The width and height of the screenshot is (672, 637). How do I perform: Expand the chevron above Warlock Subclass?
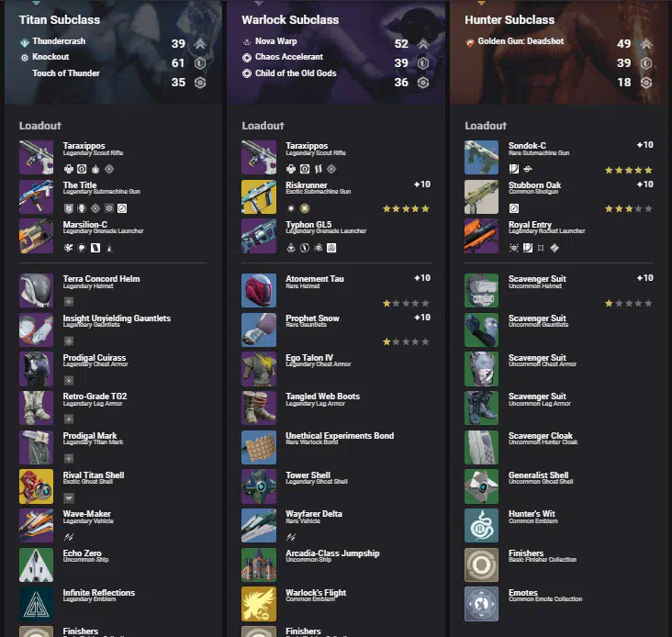[259, 3]
